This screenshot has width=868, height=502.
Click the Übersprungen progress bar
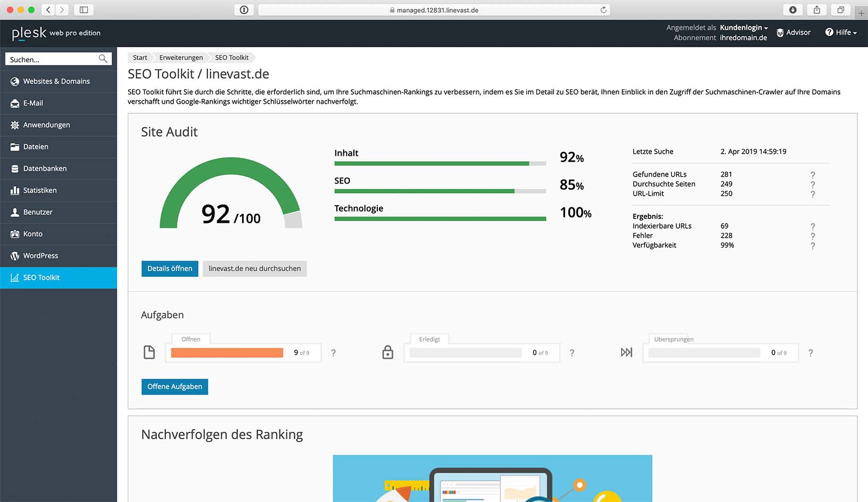click(704, 353)
